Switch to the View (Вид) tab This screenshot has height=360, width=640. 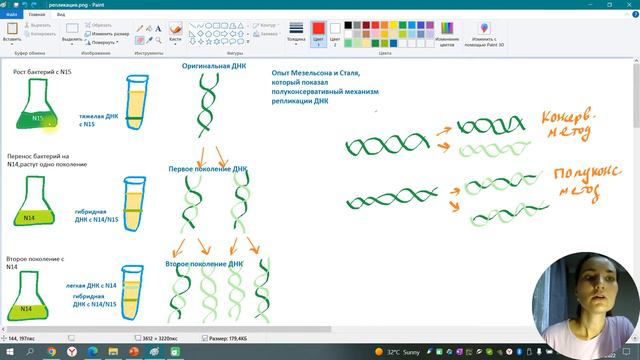61,14
